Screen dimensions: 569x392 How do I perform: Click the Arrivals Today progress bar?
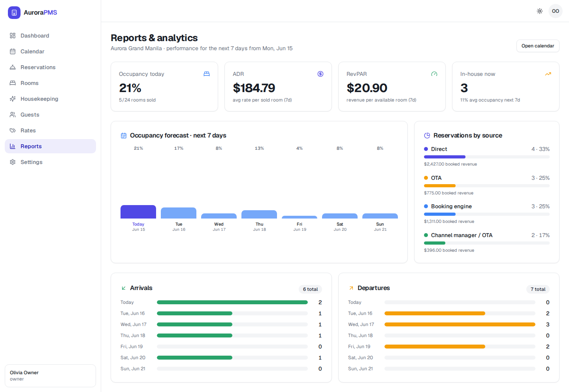pos(232,302)
